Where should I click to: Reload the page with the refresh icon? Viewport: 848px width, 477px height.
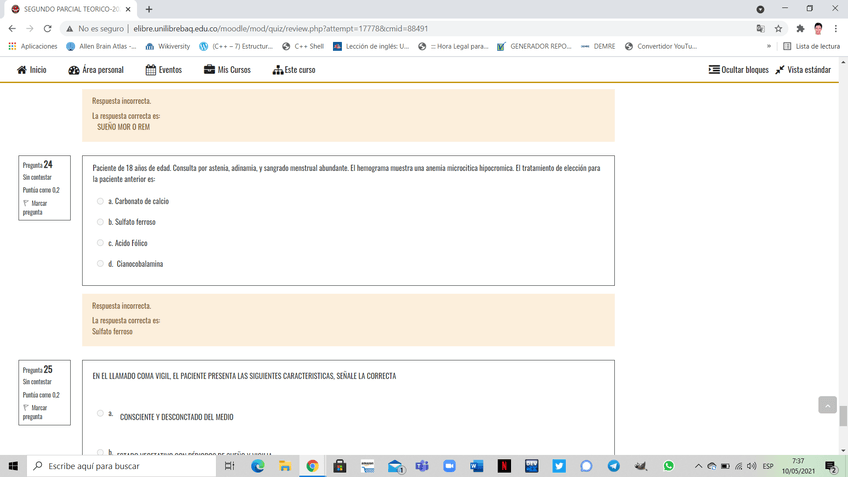click(x=47, y=29)
